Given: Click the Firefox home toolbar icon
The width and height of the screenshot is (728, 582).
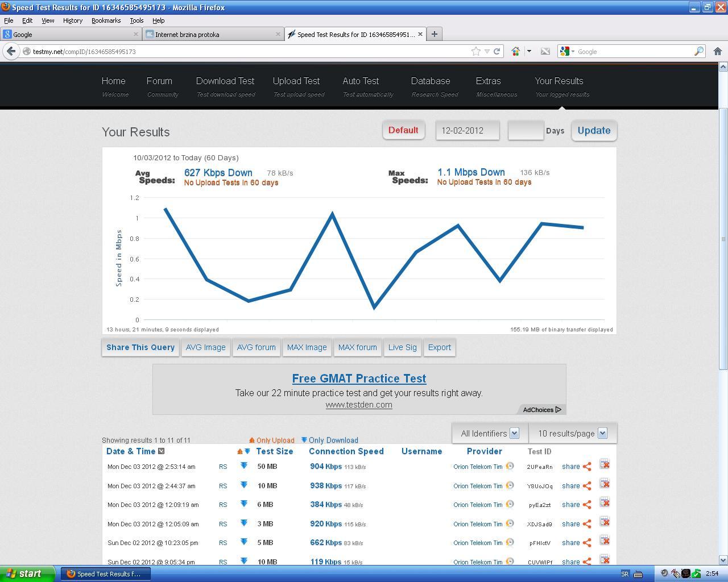Looking at the screenshot, I should pos(717,51).
